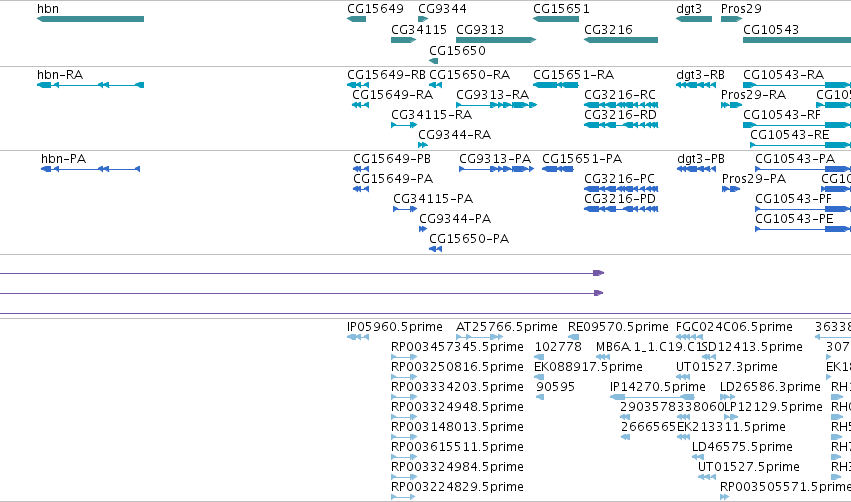Click the RP003505571.5prime EST label

pos(785,487)
